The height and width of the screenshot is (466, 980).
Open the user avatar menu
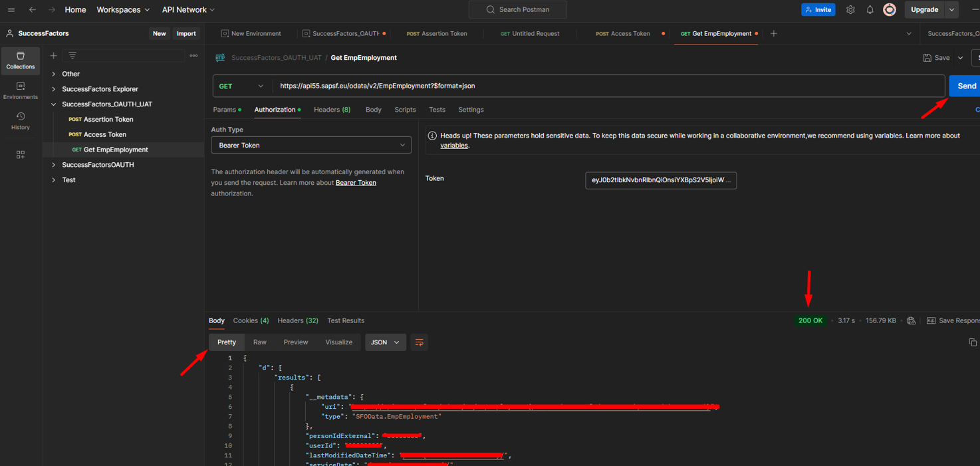pos(890,10)
